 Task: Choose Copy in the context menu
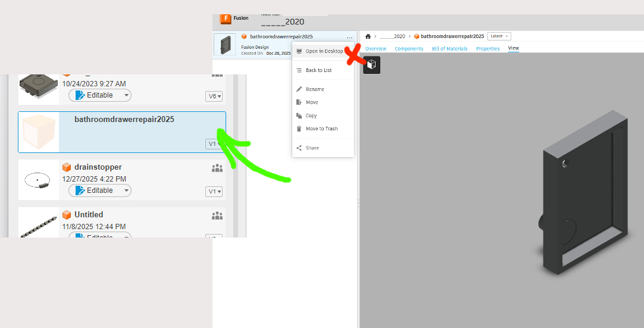coord(323,115)
